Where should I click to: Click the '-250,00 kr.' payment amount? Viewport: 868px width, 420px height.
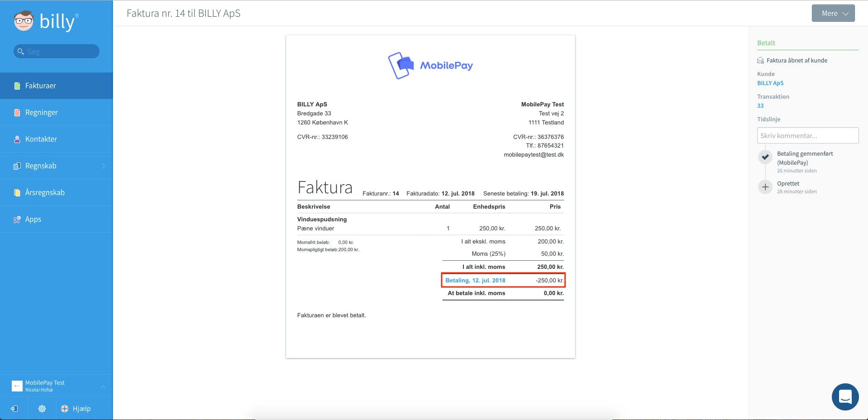point(550,281)
